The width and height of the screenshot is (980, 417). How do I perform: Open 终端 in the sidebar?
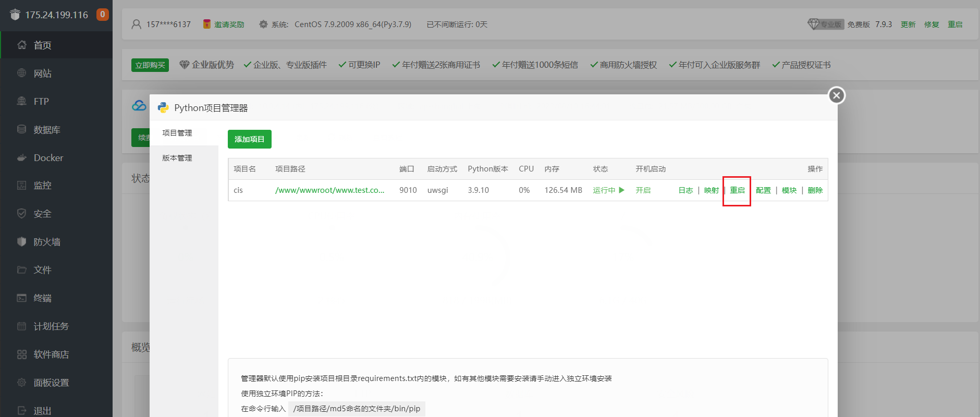pos(56,298)
